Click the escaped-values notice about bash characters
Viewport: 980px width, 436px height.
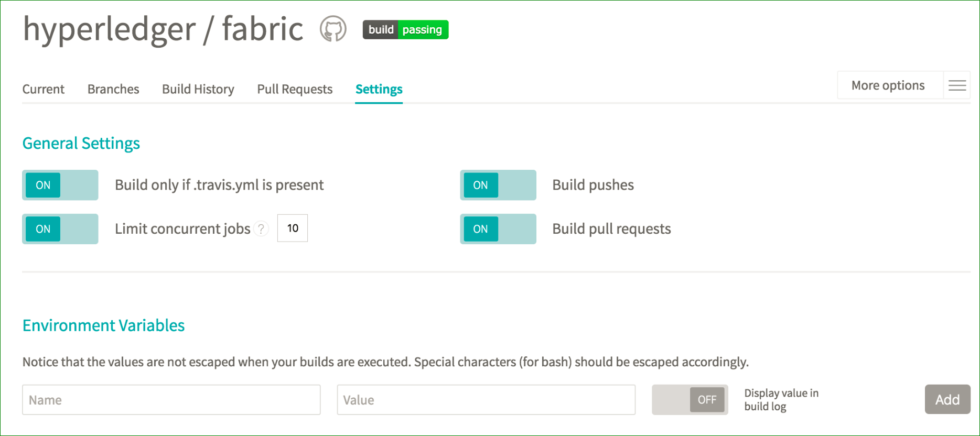click(385, 362)
